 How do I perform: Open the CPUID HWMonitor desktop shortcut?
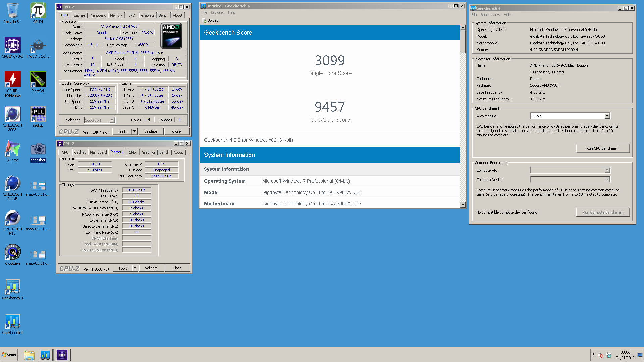coord(12,84)
